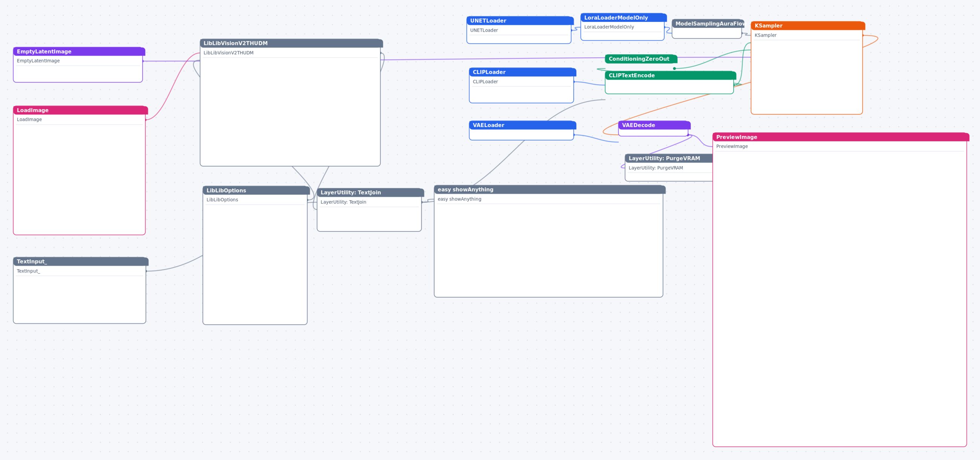Screen dimensions: 980x460
Task: Click the LoraLoaderModelOnly node title bar
Action: pyautogui.click(x=623, y=17)
